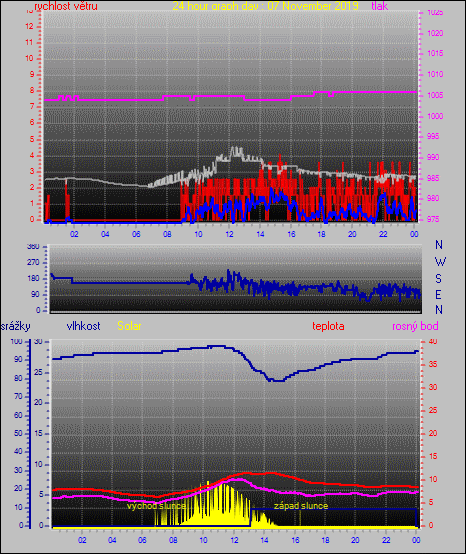Click the bottom compass letter "N" beside 0 degrees
Viewport: 466px width, 554px height.
[x=439, y=310]
